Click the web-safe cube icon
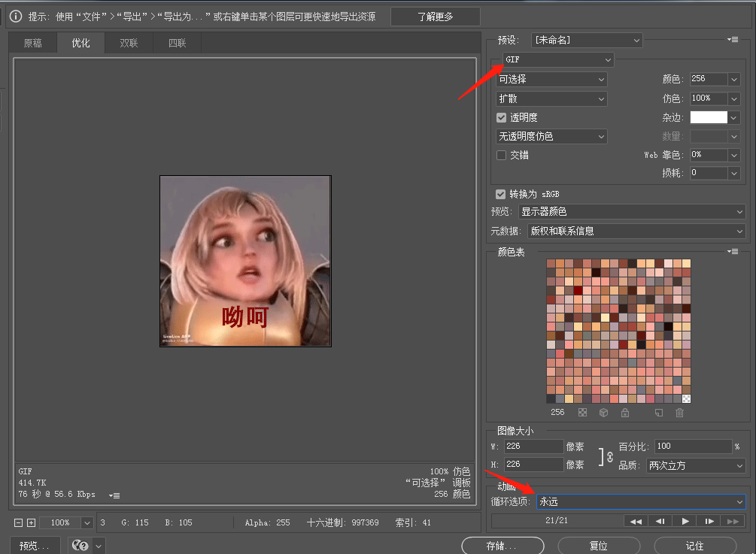Image resolution: width=756 pixels, height=554 pixels. (x=603, y=413)
